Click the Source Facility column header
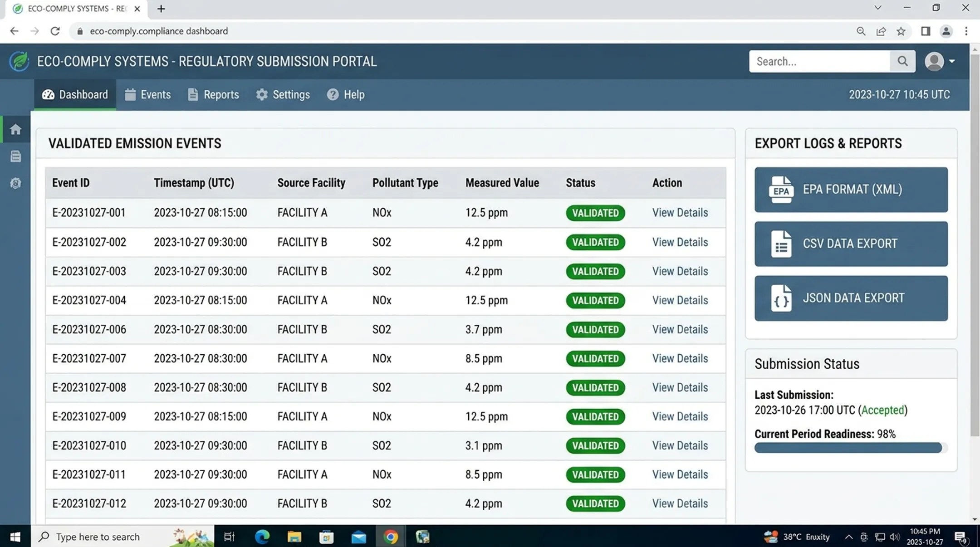The width and height of the screenshot is (980, 547). (x=311, y=183)
